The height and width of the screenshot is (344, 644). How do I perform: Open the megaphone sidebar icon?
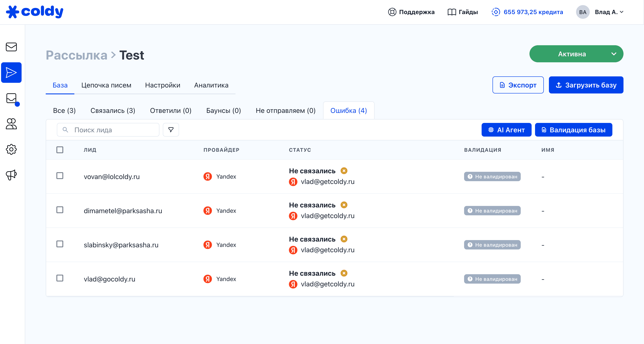(11, 175)
